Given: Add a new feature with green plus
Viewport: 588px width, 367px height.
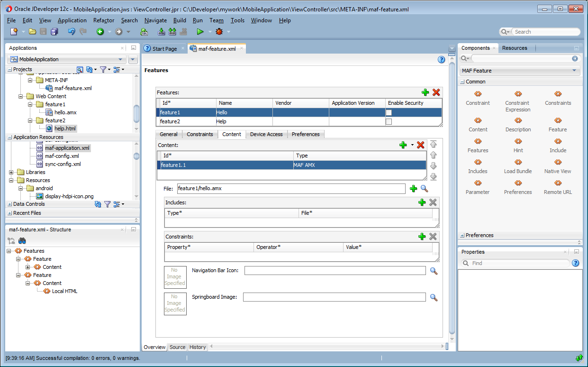Looking at the screenshot, I should (425, 92).
